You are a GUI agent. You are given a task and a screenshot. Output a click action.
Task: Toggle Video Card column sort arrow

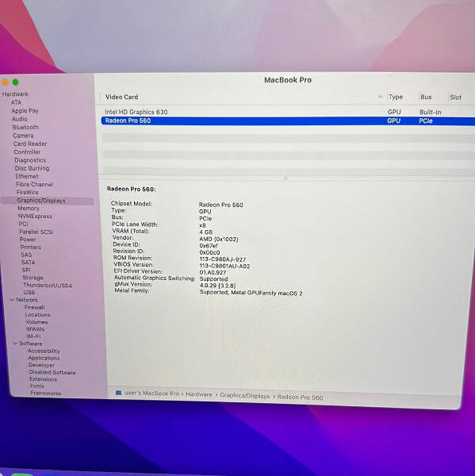(x=380, y=97)
